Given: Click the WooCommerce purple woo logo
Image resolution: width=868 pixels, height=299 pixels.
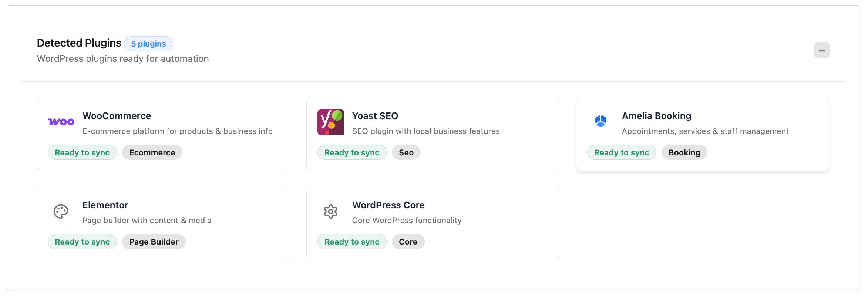Looking at the screenshot, I should 61,122.
